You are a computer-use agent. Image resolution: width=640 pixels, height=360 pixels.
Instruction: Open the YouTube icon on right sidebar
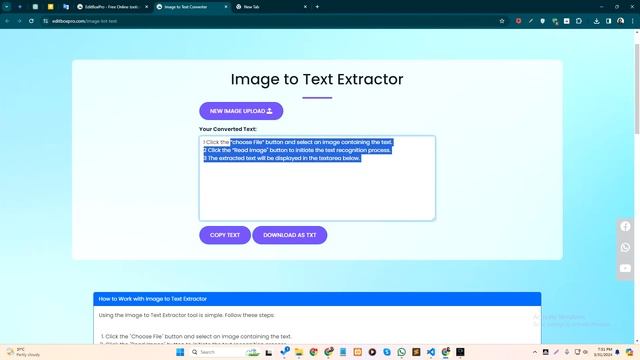pyautogui.click(x=625, y=268)
